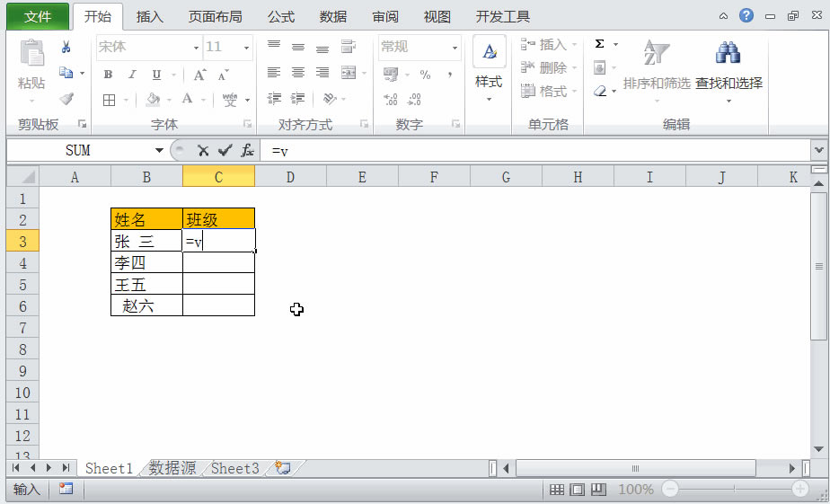
Task: Switch to Page Layout view
Action: 577,489
